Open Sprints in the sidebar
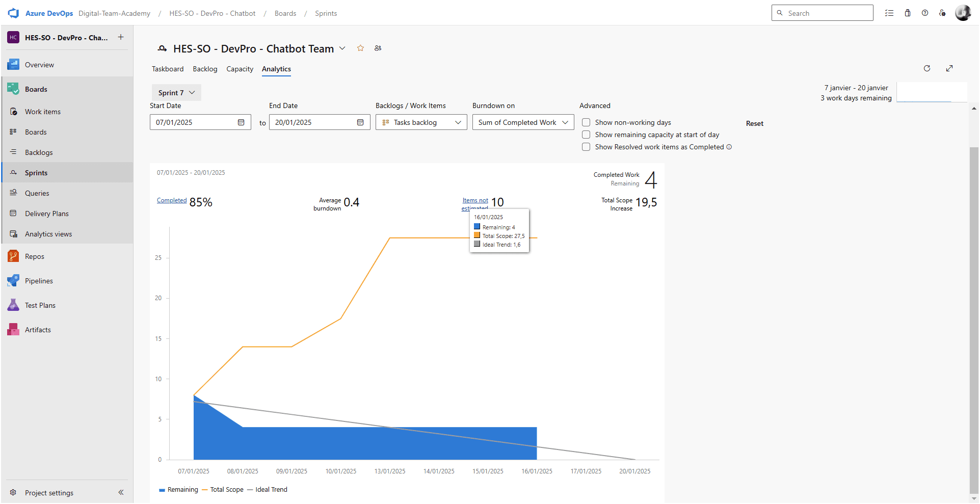Image resolution: width=980 pixels, height=504 pixels. 67,173
